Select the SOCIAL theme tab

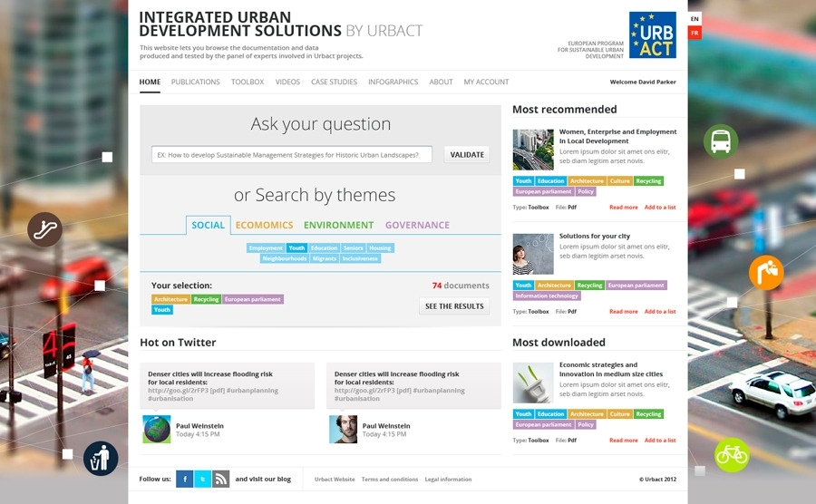click(209, 225)
